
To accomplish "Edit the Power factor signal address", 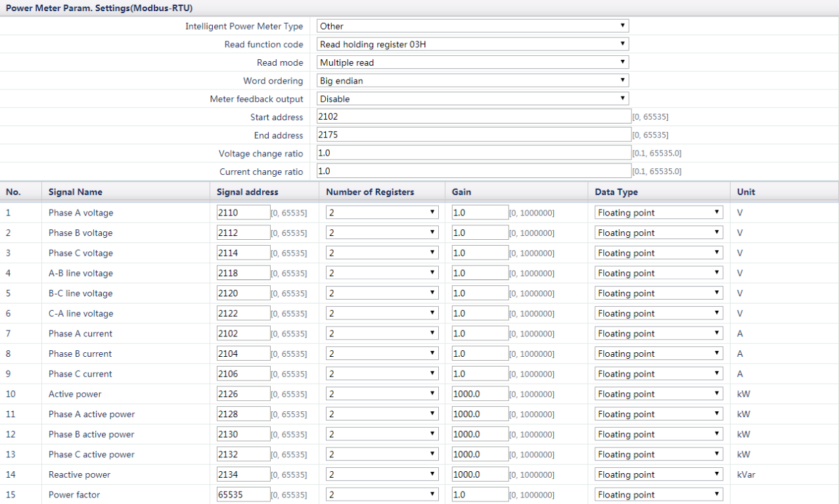I will coord(243,495).
